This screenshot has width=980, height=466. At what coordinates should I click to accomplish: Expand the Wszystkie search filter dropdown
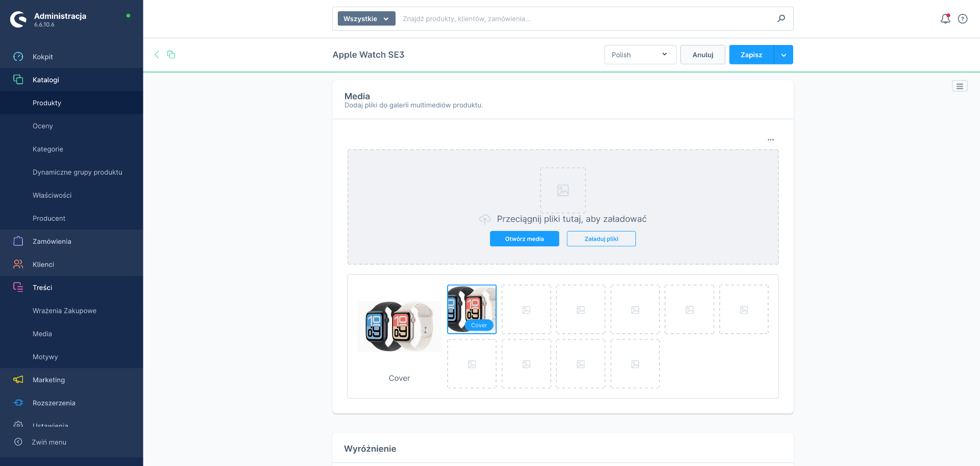366,19
